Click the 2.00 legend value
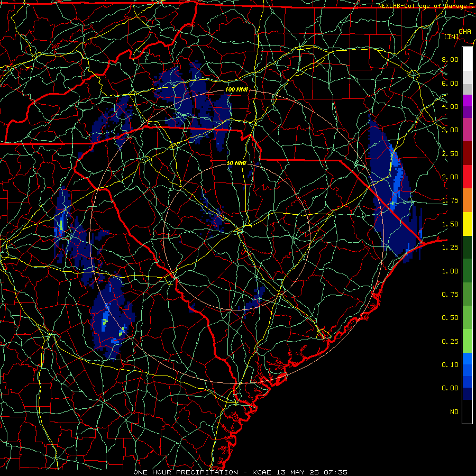 tap(450, 177)
